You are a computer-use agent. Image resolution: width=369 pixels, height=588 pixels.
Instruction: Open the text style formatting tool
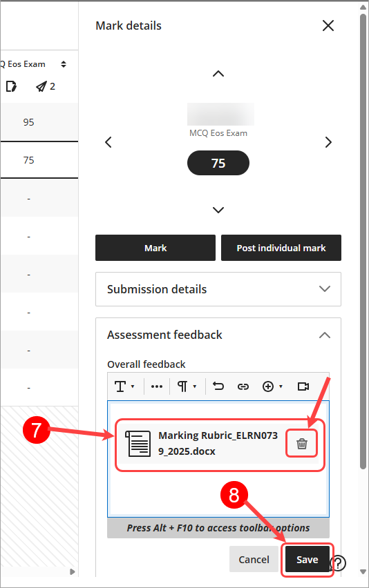click(124, 386)
